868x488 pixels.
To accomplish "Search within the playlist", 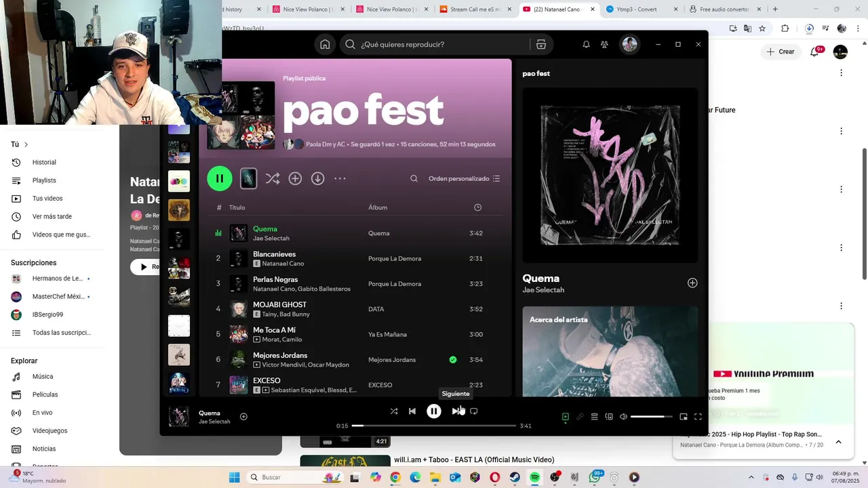I will tap(414, 179).
